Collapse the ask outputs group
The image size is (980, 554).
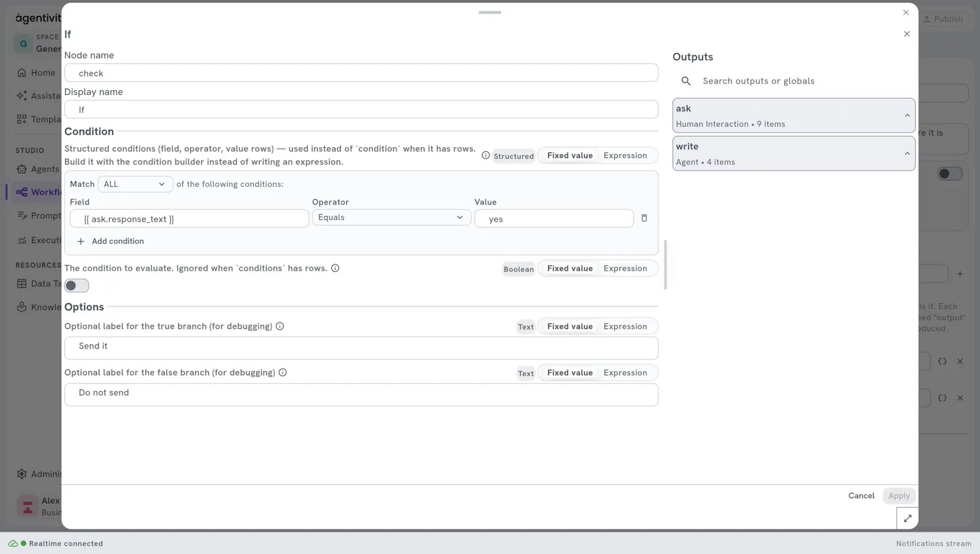907,116
